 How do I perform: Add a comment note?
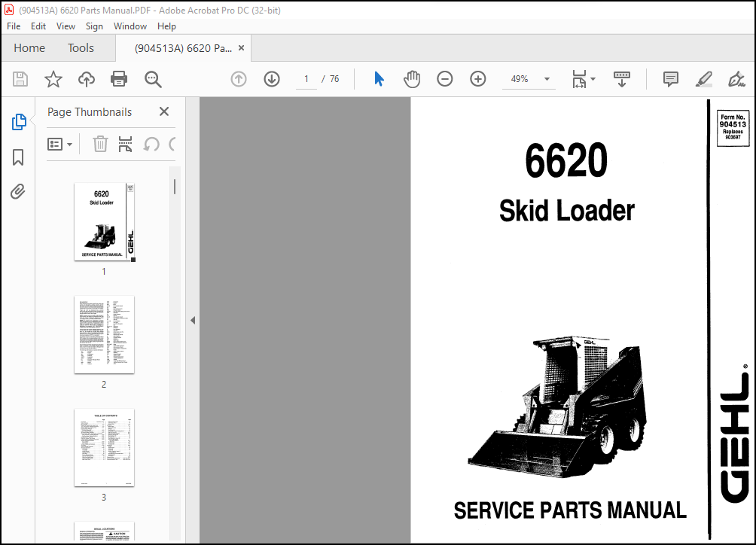[671, 79]
